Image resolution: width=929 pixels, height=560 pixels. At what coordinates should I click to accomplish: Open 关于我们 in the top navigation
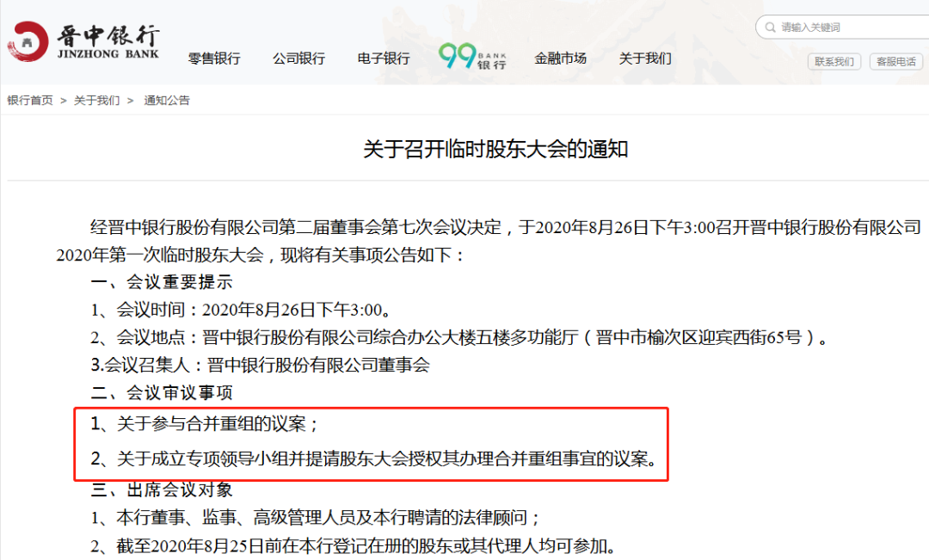click(644, 58)
